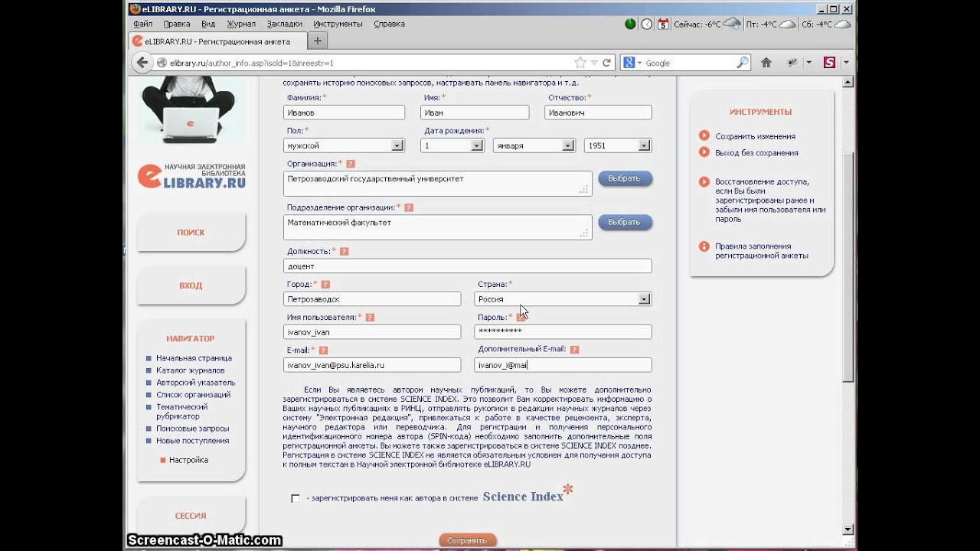Click Выход без сохранения link
The image size is (980, 551).
pyautogui.click(x=756, y=153)
